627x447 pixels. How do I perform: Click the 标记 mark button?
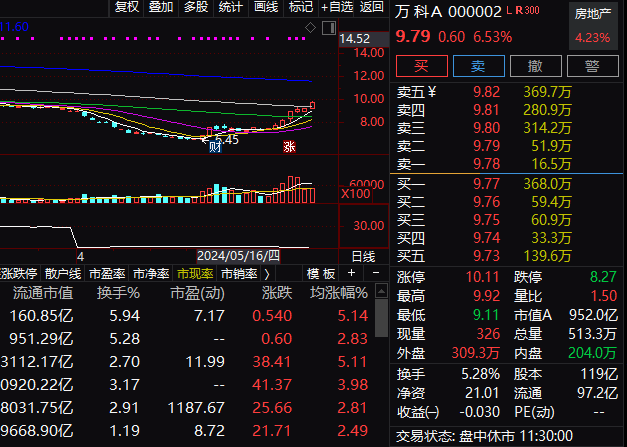click(x=301, y=7)
